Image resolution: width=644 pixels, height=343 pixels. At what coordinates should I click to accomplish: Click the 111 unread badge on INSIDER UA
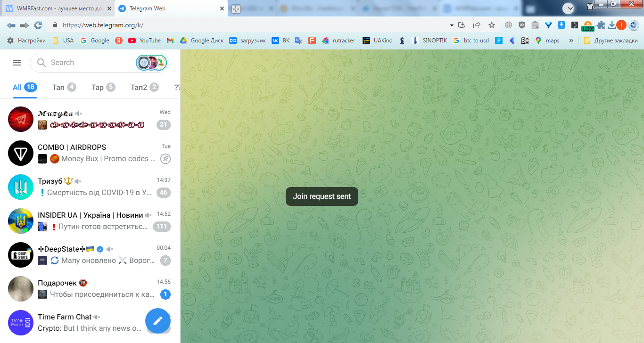click(162, 227)
